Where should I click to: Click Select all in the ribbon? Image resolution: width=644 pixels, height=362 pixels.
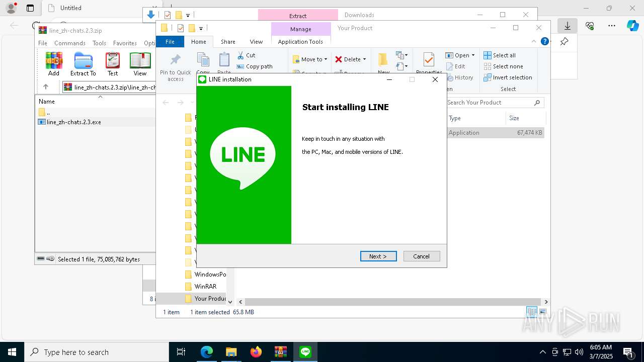[500, 55]
